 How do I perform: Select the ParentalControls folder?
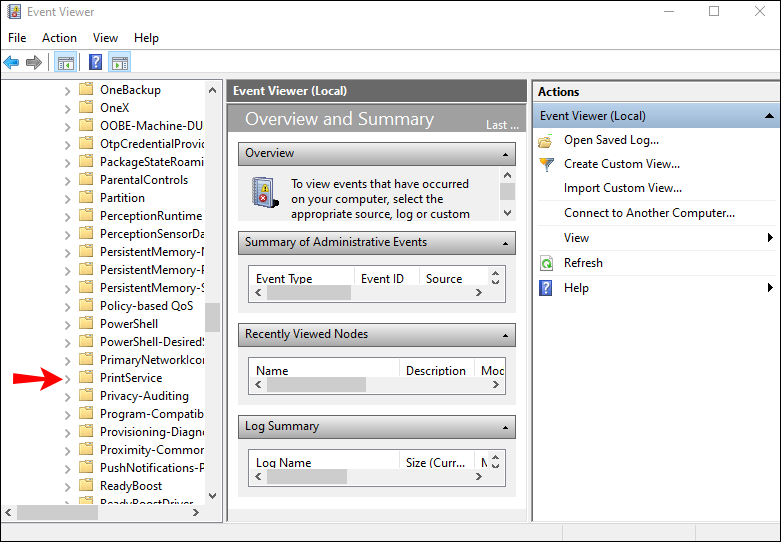[x=143, y=180]
